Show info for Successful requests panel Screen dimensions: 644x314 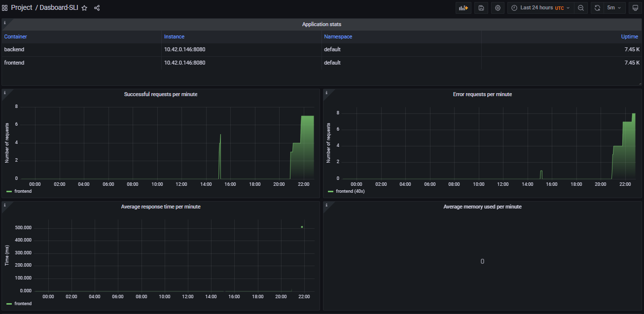pos(4,92)
